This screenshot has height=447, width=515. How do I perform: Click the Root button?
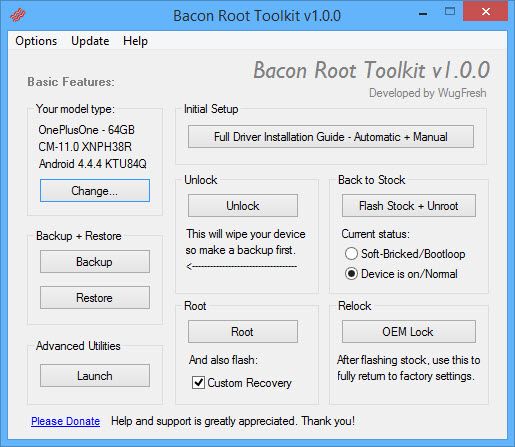click(243, 332)
